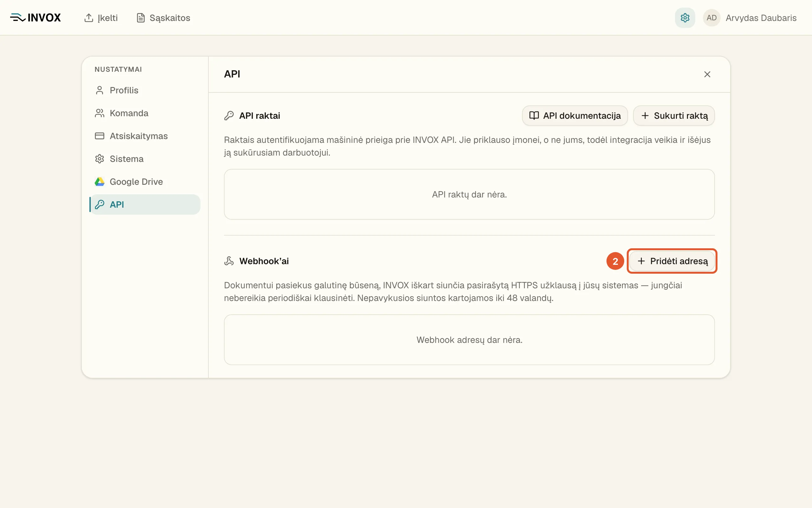The height and width of the screenshot is (508, 812).
Task: Click the INVOX logo
Action: [35, 17]
